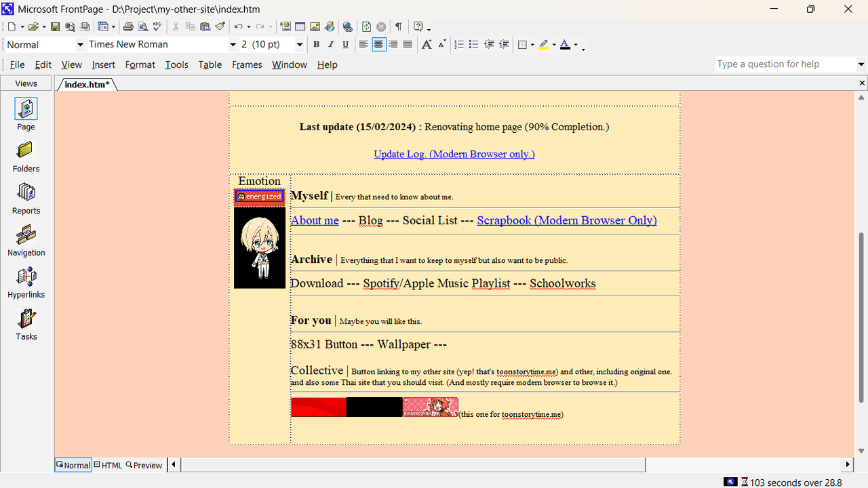Click the Save icon in the toolbar

coord(56,27)
